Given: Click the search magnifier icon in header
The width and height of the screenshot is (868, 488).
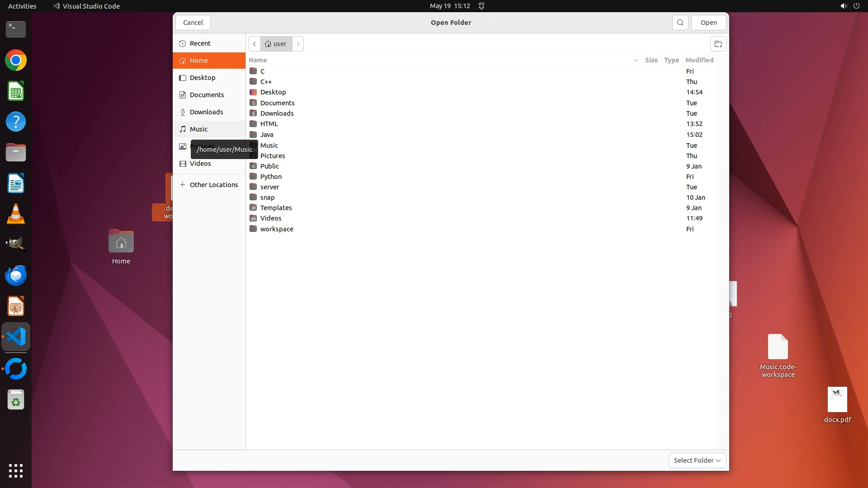Looking at the screenshot, I should [x=680, y=23].
